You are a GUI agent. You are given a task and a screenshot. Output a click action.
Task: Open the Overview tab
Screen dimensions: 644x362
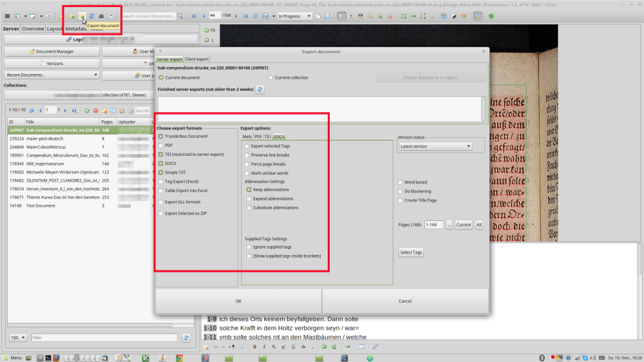pos(33,29)
